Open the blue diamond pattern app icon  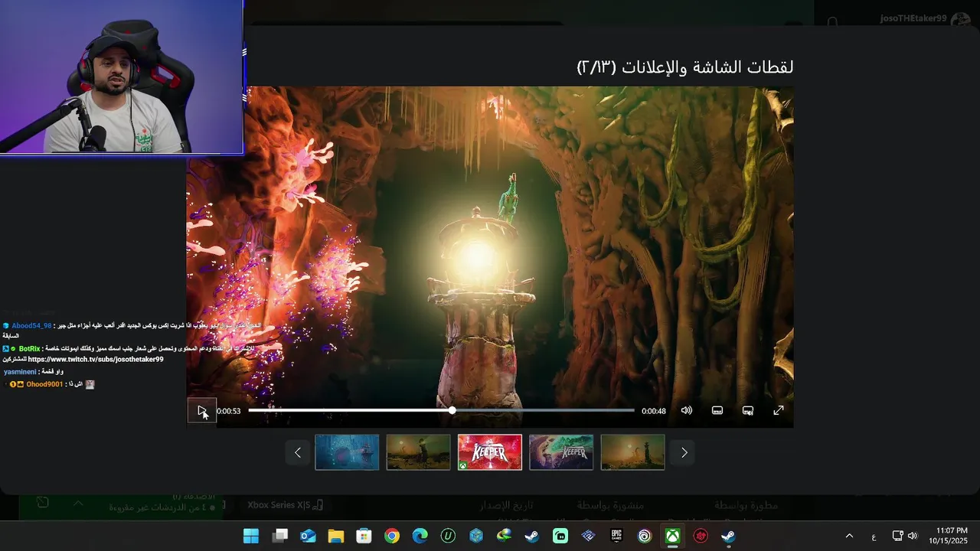point(588,536)
